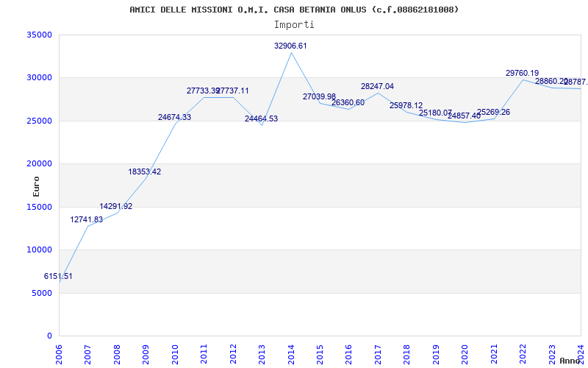Select the data label 32906.61
The image size is (588, 368).
coord(290,46)
